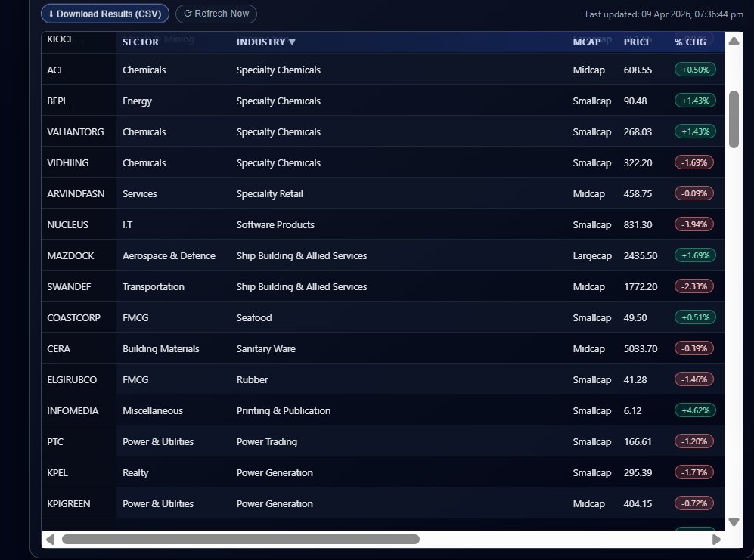Screen dimensions: 754x560
Task: Click price 2435.50 for MAZDOCK
Action: 640,255
